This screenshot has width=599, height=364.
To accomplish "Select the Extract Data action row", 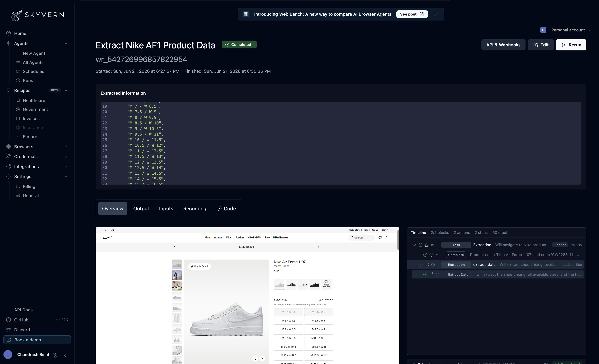I will (498, 275).
